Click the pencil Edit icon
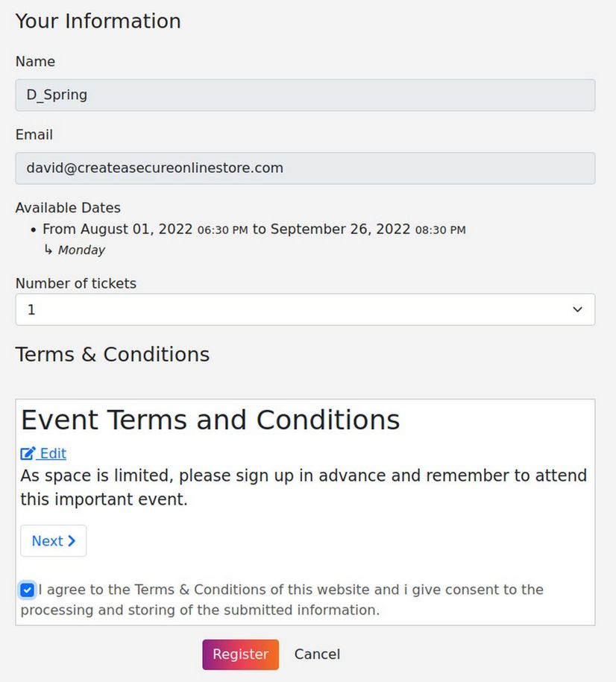 (x=28, y=453)
